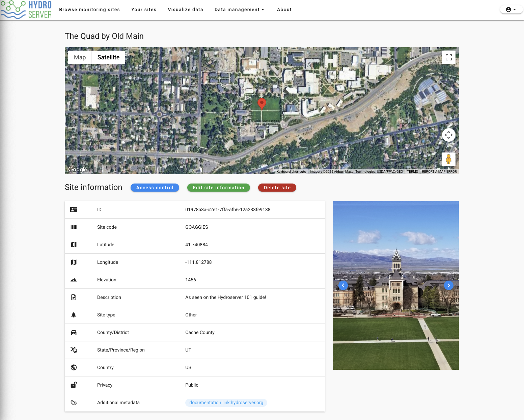The width and height of the screenshot is (524, 420).
Task: Open Browse monitoring sites page
Action: tap(89, 9)
